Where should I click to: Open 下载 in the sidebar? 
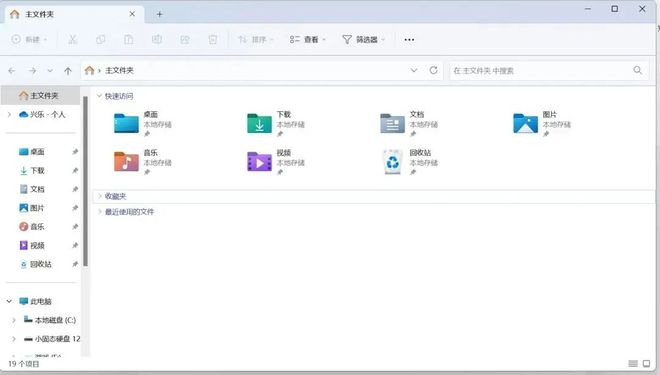click(x=32, y=170)
